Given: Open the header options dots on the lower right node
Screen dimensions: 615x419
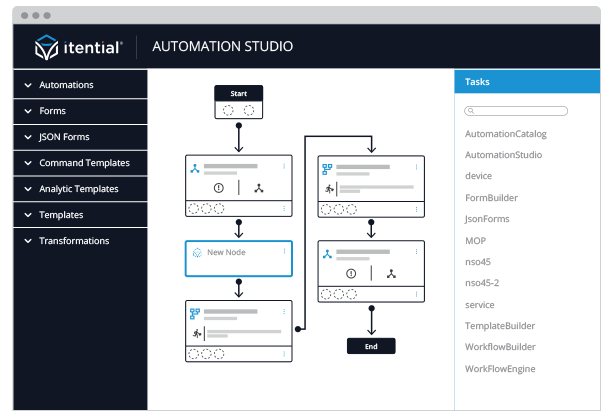Looking at the screenshot, I should [416, 251].
